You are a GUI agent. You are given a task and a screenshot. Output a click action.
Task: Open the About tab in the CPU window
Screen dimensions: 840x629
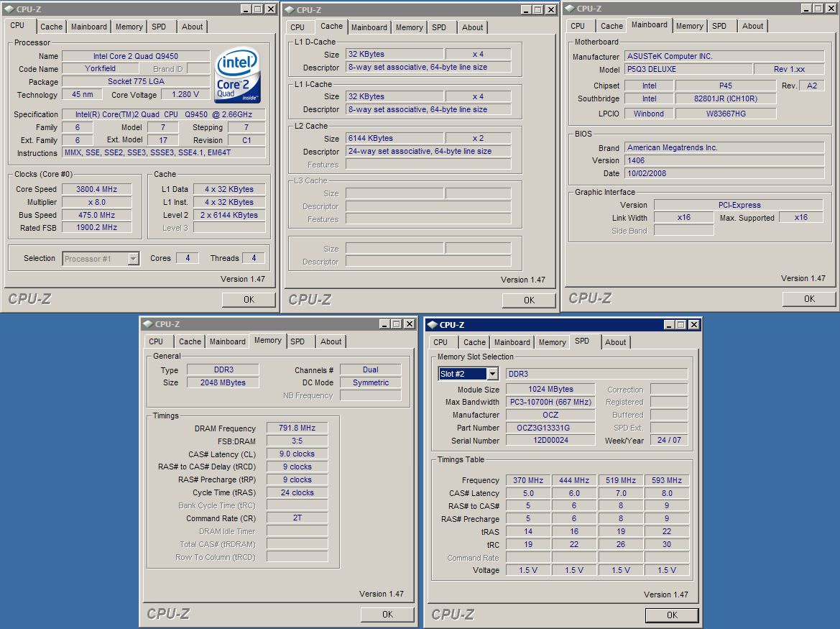(x=193, y=27)
